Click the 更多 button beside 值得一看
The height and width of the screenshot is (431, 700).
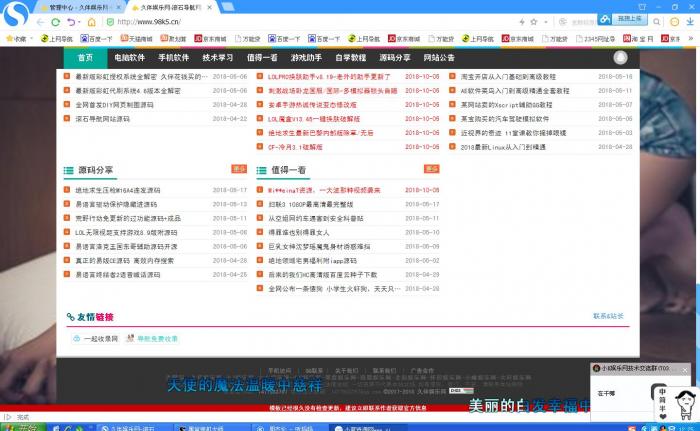click(430, 169)
